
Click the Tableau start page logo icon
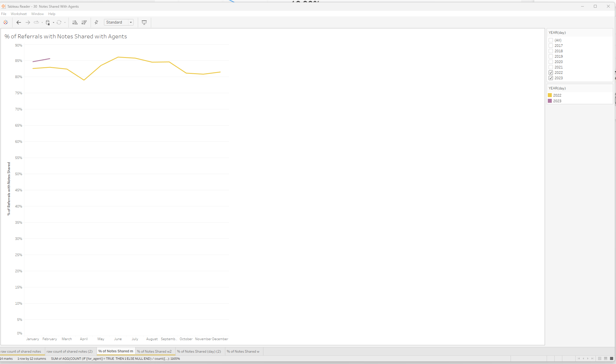[6, 22]
